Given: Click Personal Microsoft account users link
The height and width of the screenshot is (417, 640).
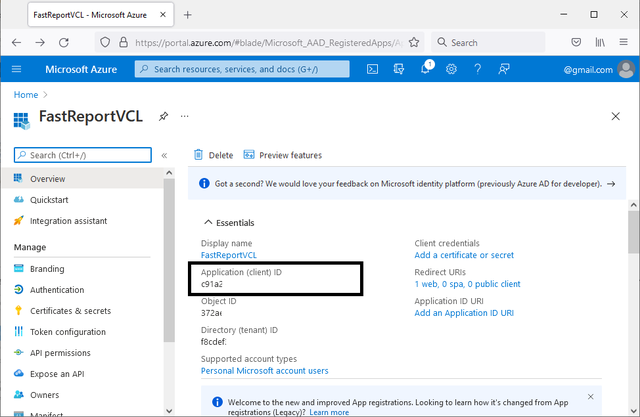Looking at the screenshot, I should pyautogui.click(x=264, y=371).
